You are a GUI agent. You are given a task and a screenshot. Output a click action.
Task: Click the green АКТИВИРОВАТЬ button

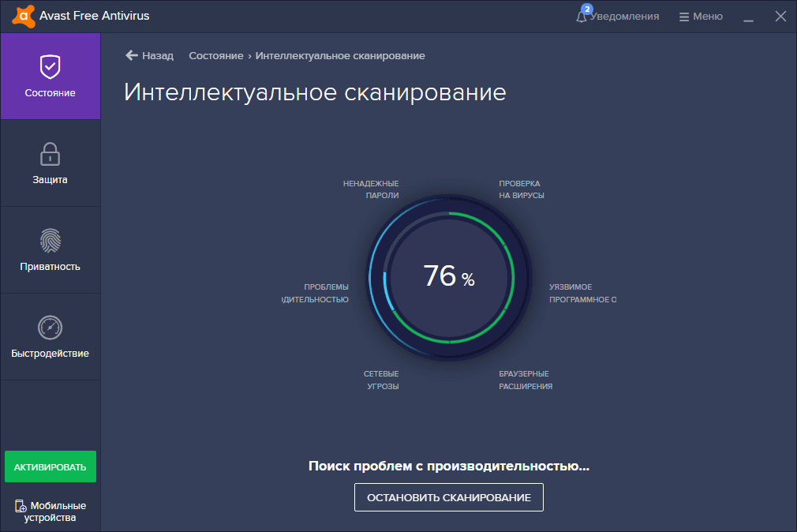[50, 466]
